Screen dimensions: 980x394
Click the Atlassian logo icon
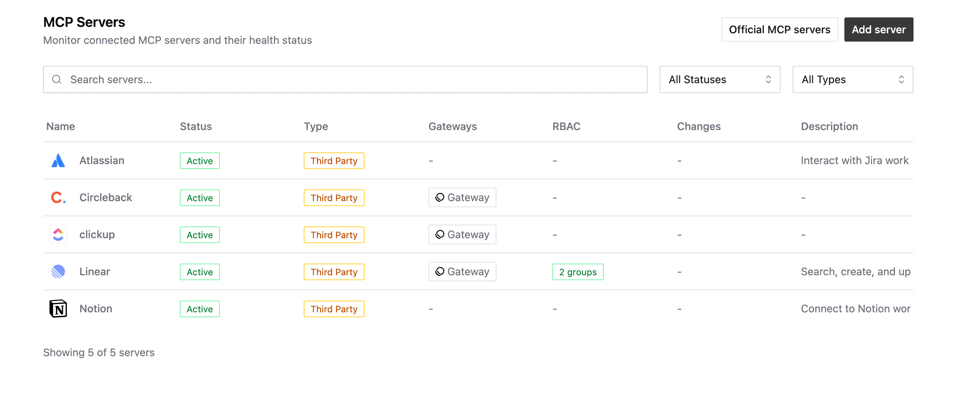click(x=58, y=161)
